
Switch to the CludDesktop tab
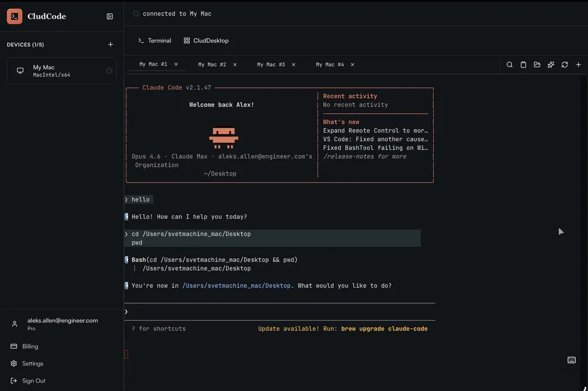click(206, 40)
